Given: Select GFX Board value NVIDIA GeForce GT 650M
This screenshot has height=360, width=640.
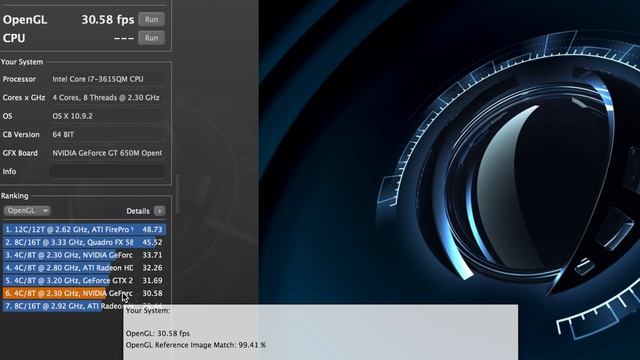Looking at the screenshot, I should coord(107,153).
